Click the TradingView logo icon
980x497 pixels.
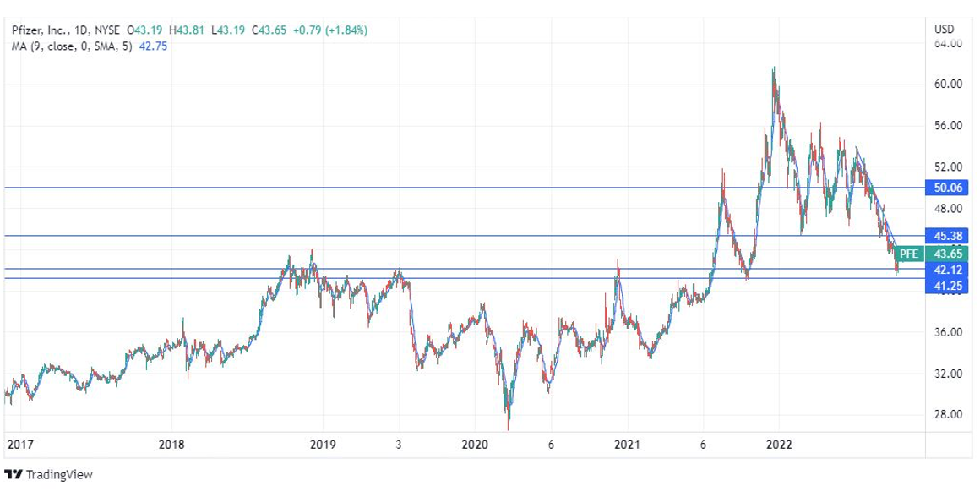coord(14,474)
